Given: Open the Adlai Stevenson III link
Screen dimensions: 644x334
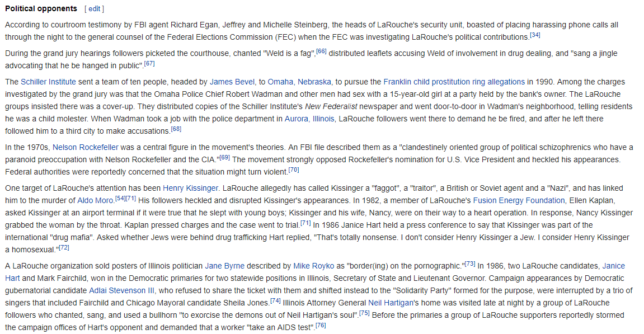Looking at the screenshot, I should pos(121,290).
